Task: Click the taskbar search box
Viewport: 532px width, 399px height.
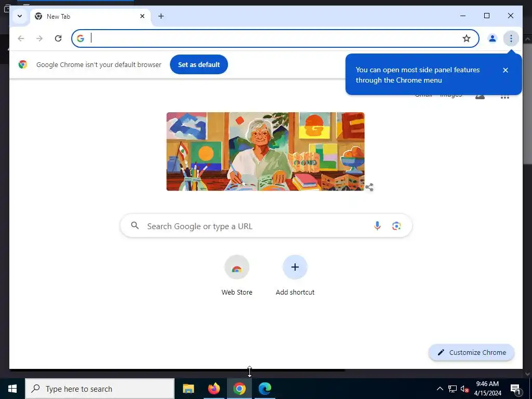Action: (100, 389)
